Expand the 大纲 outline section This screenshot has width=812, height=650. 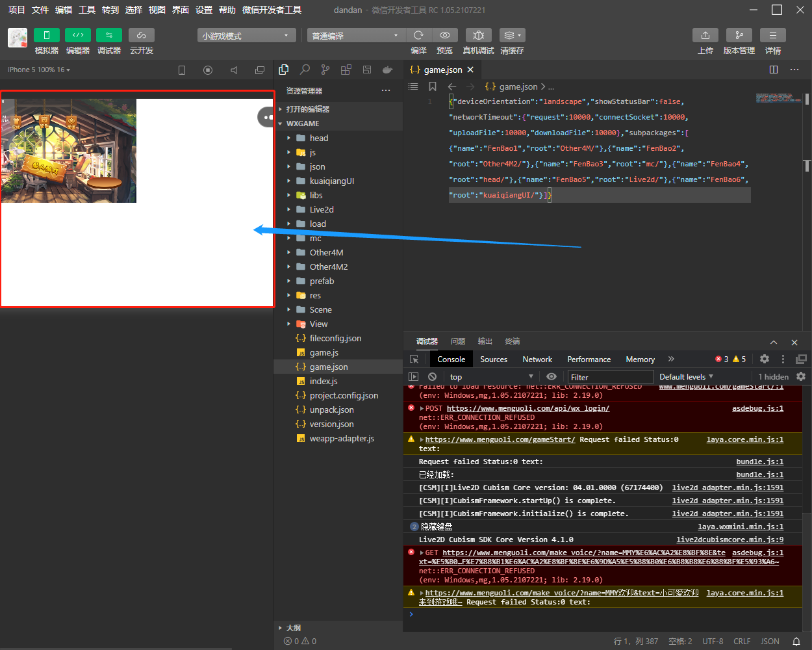[338, 628]
